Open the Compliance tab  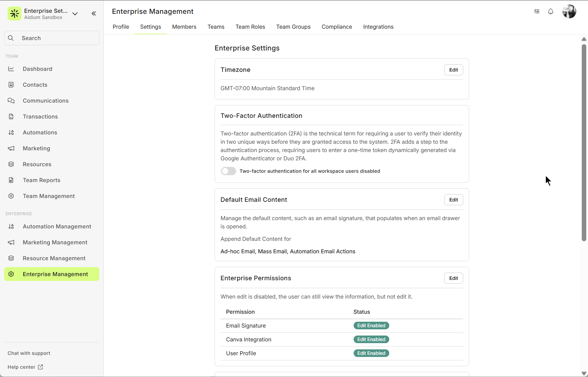[x=337, y=27]
